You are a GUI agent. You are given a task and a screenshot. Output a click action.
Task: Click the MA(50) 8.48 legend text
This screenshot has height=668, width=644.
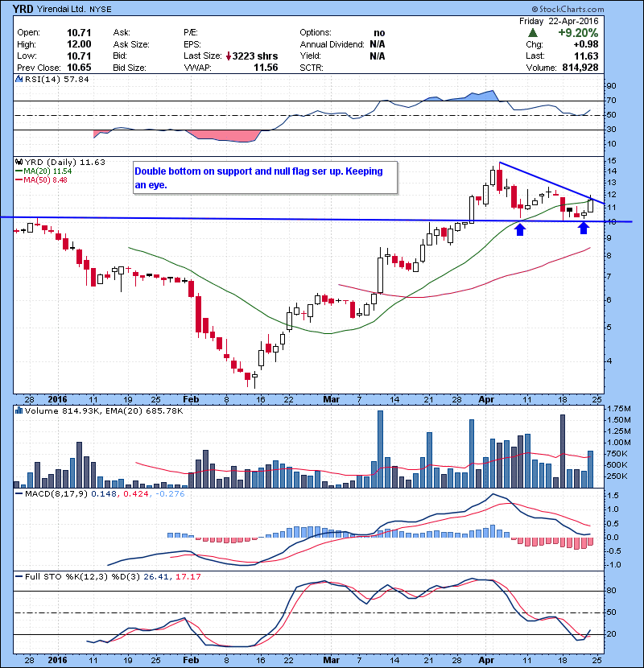[x=45, y=180]
